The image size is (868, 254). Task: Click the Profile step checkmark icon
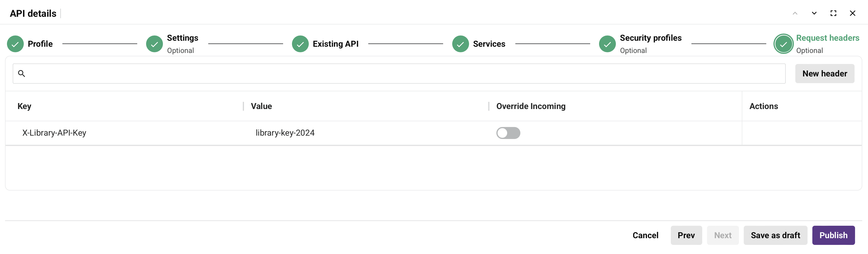[15, 43]
